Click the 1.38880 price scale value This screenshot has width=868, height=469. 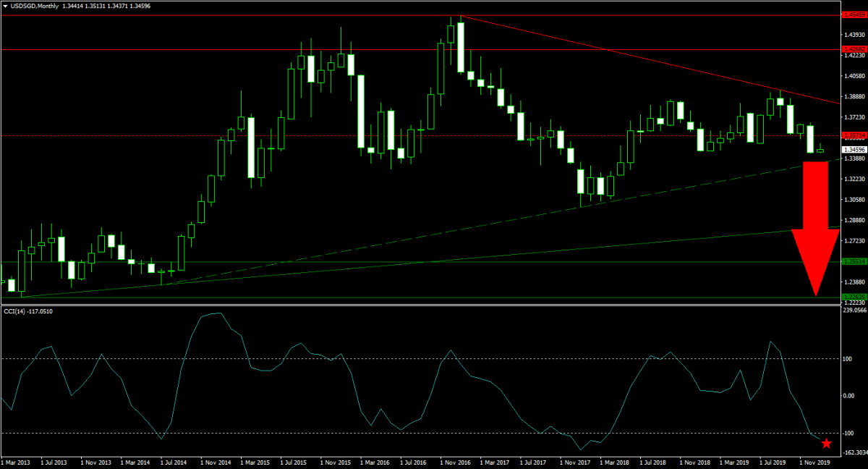point(854,96)
